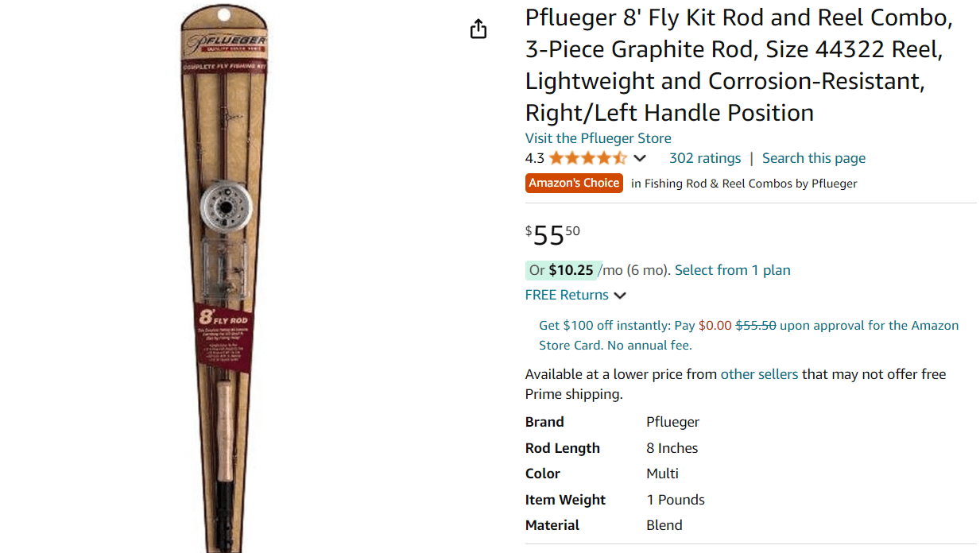
Task: Click the Pflueger logo on the packaging
Action: [x=225, y=44]
